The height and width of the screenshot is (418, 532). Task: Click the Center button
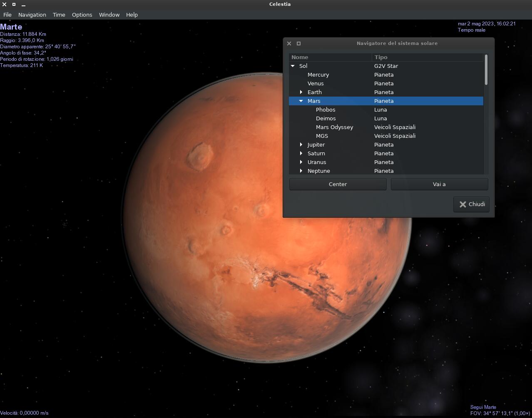point(338,184)
